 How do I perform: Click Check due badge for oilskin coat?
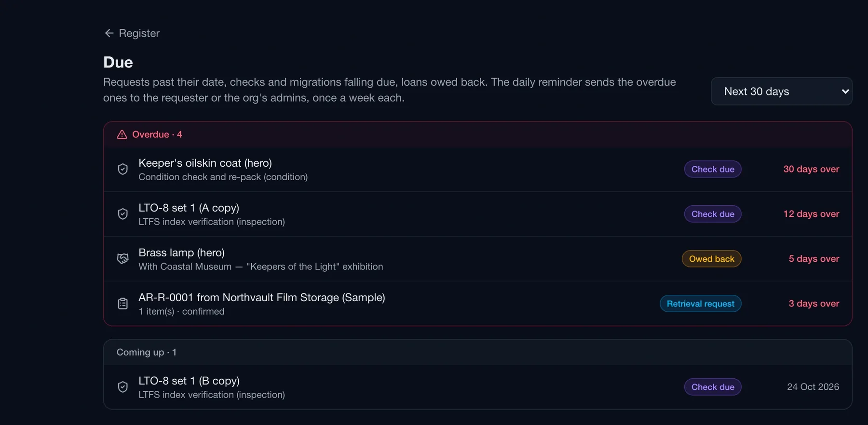[713, 169]
